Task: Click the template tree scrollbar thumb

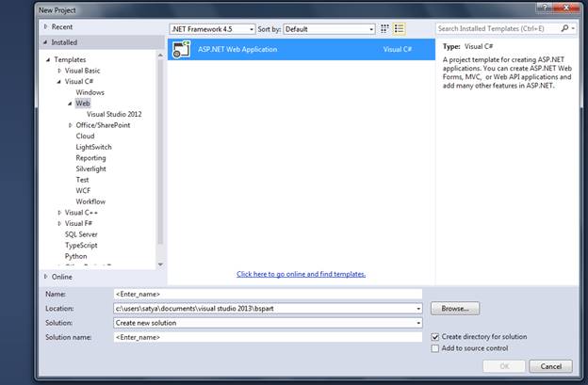Action: point(160,152)
